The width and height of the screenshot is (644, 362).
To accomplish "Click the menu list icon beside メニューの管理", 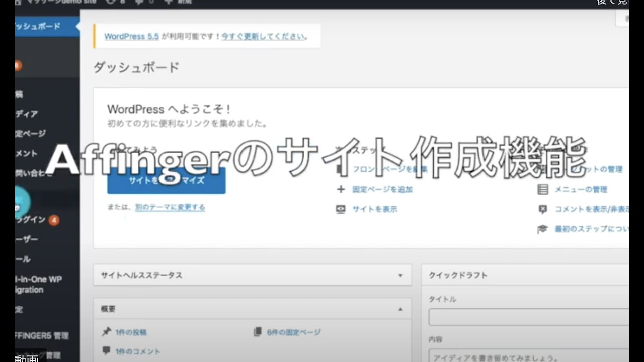I will click(x=542, y=189).
